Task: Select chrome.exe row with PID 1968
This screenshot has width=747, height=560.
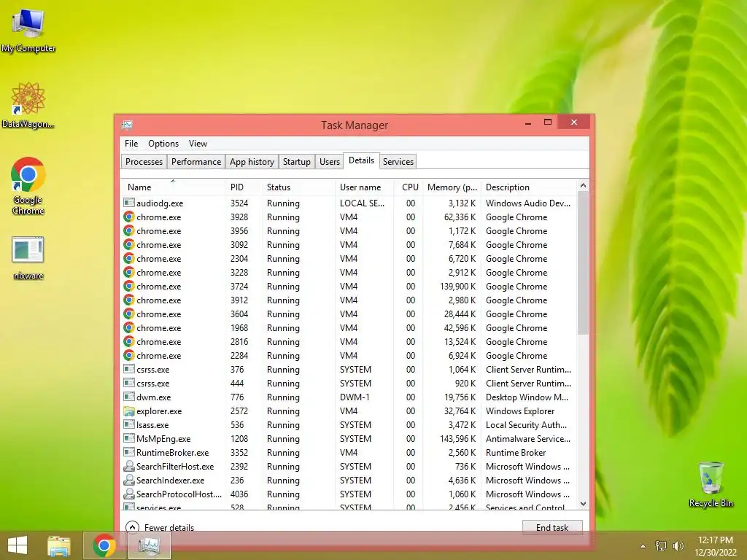Action: 349,327
